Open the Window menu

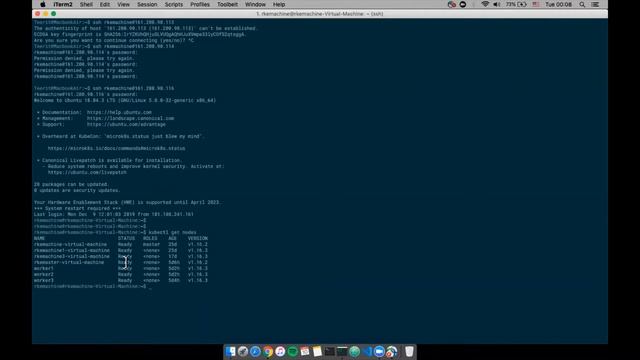pyautogui.click(x=255, y=4)
